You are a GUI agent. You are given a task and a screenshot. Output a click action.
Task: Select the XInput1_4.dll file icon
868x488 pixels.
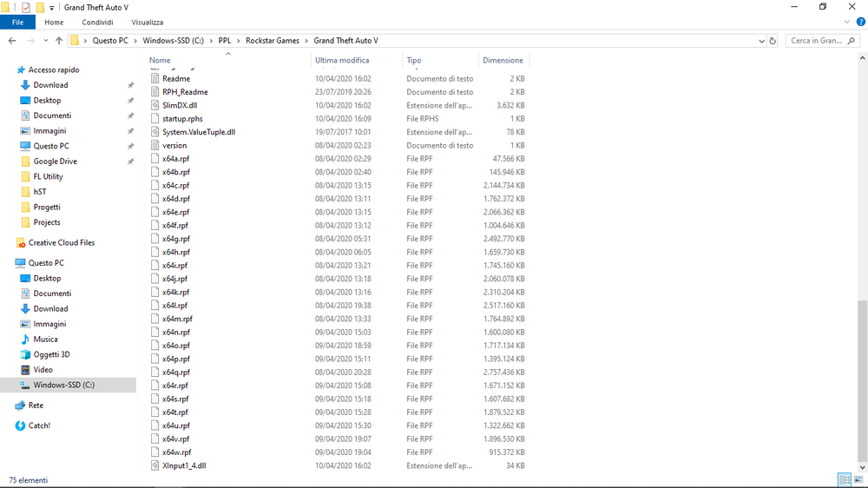pyautogui.click(x=155, y=465)
